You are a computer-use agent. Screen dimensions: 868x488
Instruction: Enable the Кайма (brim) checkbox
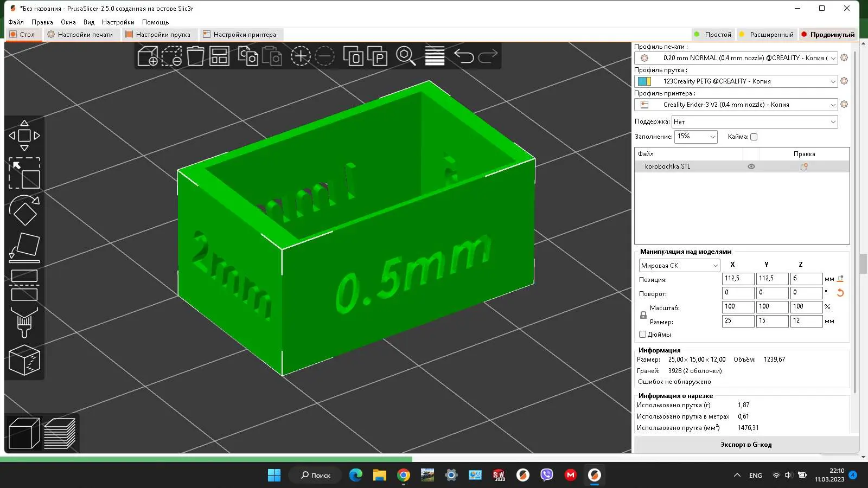(754, 137)
